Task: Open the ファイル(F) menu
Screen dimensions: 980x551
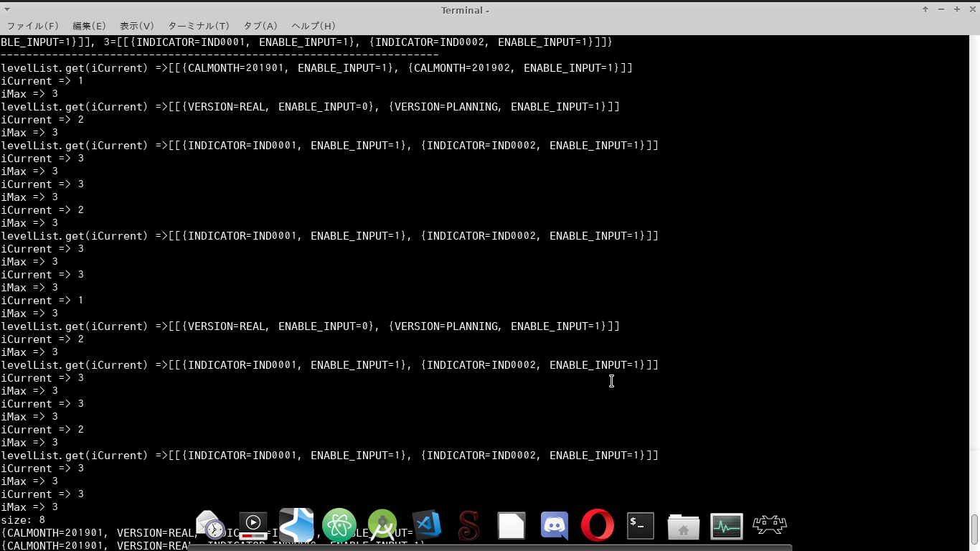Action: click(x=33, y=26)
